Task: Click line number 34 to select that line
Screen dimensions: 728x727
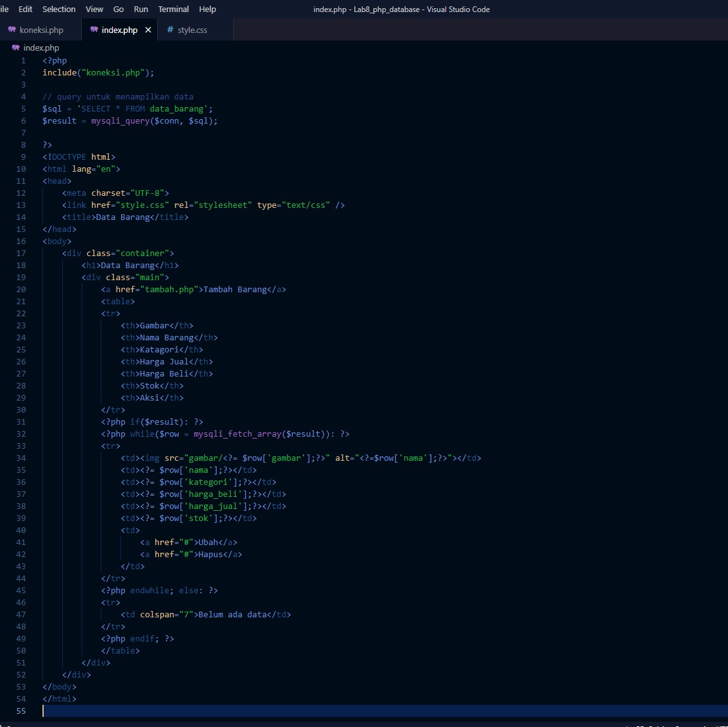Action: pos(21,458)
